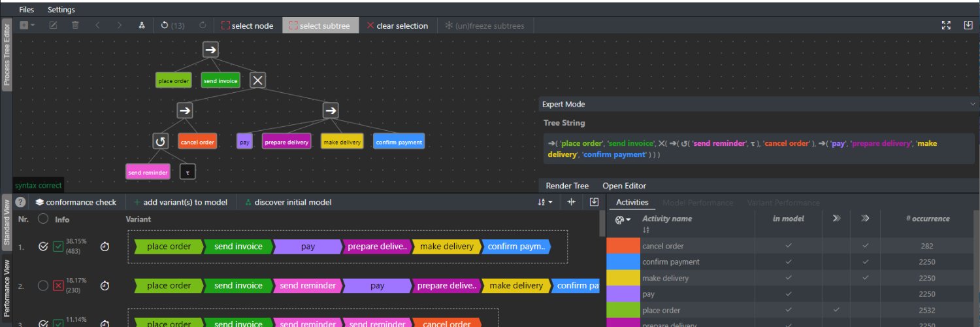Click clear selection in the toolbar
This screenshot has height=327, width=980.
398,26
